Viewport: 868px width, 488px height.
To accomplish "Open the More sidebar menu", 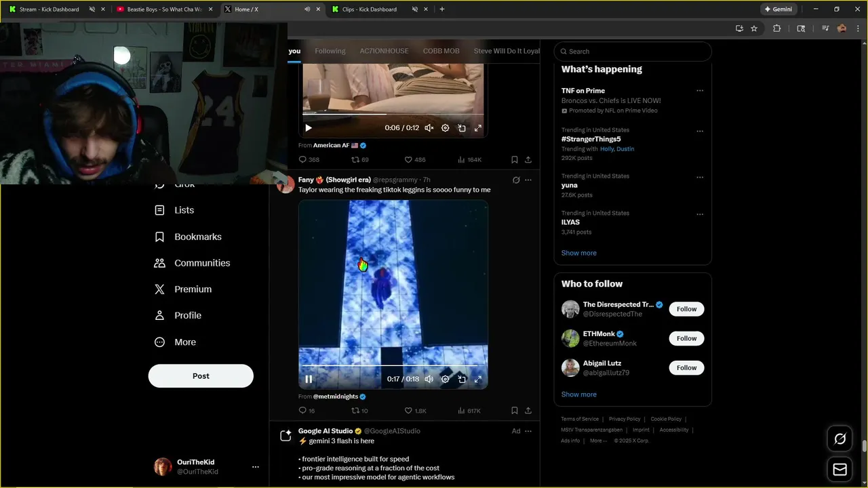I will click(x=175, y=342).
